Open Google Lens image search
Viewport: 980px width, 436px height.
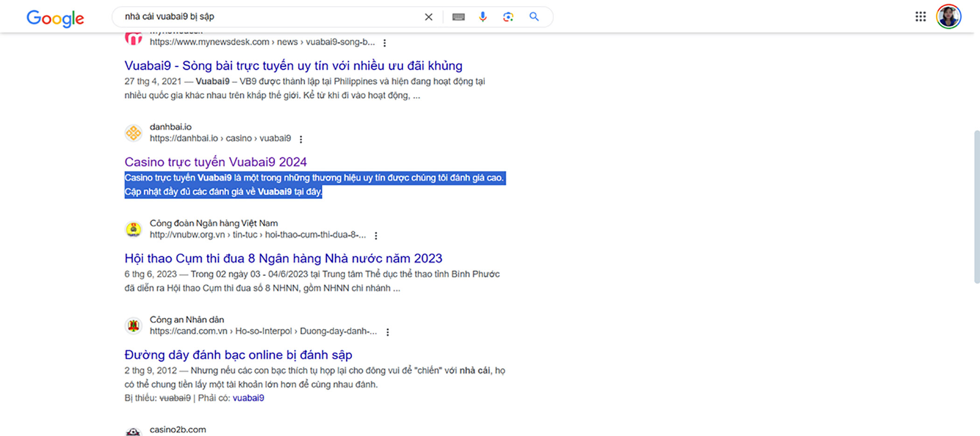(x=508, y=17)
